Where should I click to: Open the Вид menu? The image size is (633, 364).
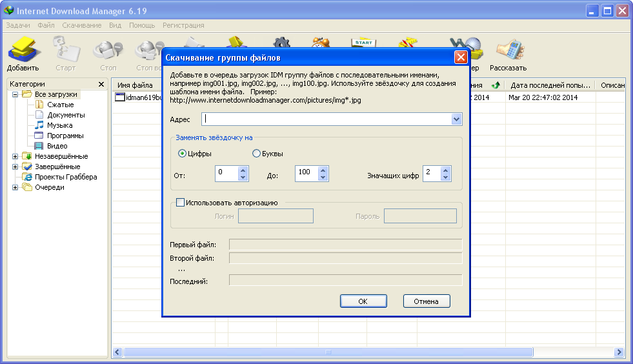(115, 25)
